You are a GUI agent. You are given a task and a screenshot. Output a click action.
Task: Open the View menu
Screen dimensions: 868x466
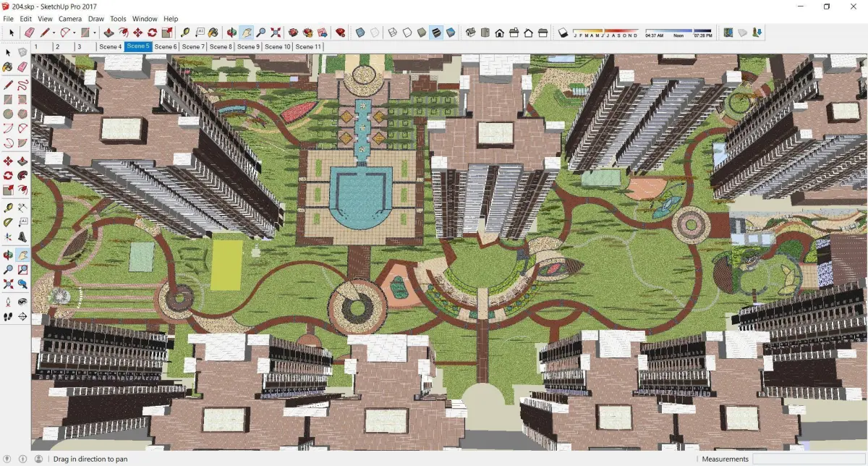coord(45,19)
